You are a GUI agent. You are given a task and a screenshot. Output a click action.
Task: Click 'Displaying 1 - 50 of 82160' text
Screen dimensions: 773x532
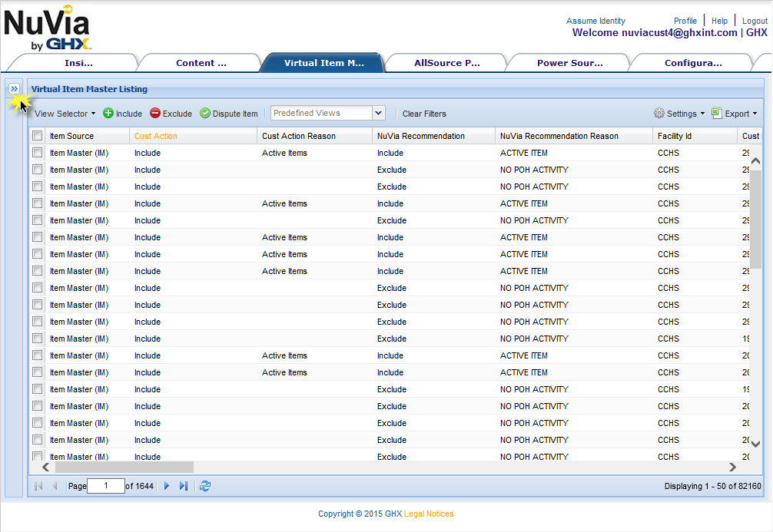pos(712,486)
